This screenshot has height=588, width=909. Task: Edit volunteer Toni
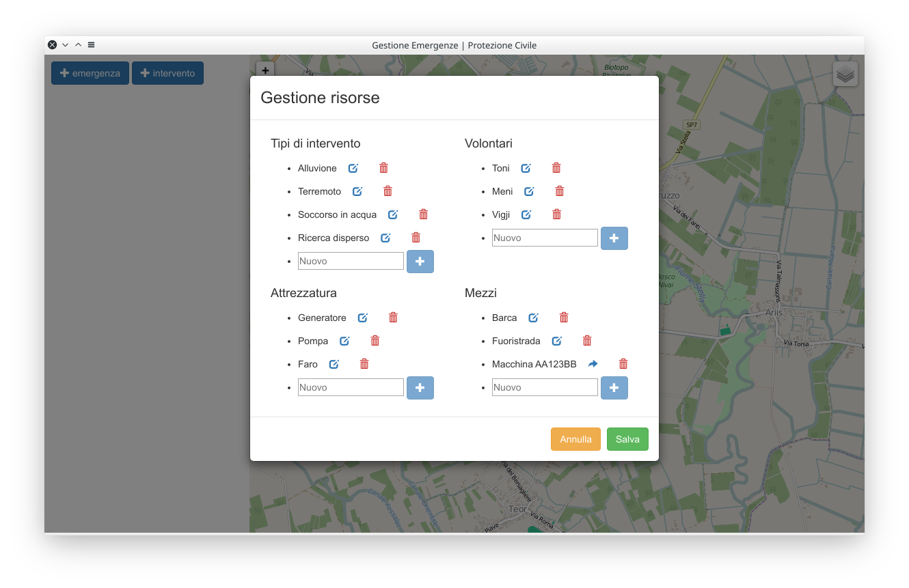click(x=526, y=168)
